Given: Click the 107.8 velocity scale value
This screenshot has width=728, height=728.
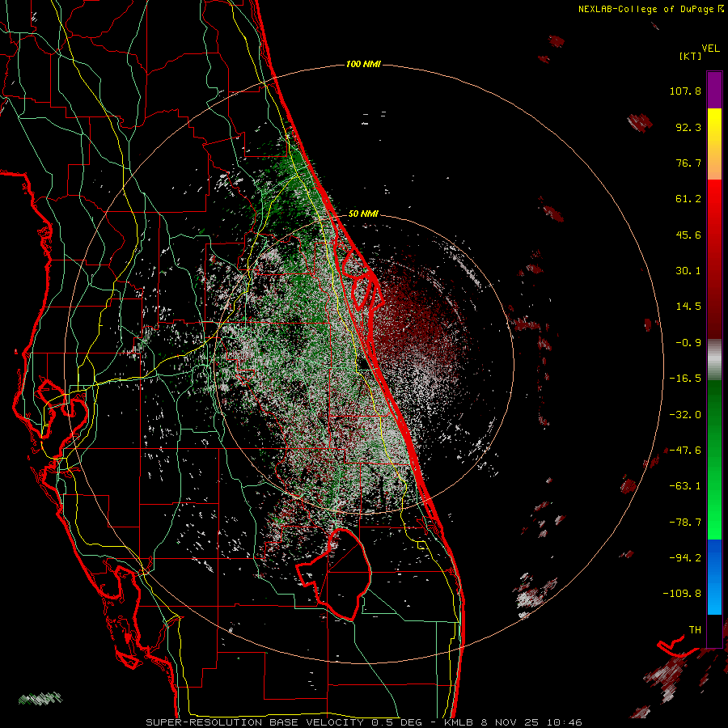Looking at the screenshot, I should (685, 91).
